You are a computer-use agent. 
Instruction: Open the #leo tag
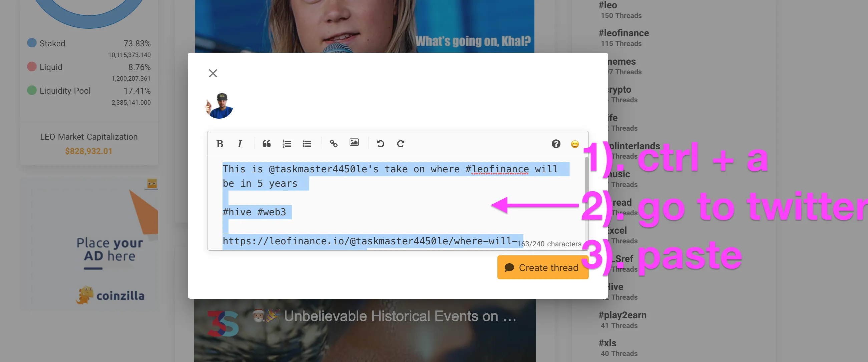click(x=607, y=5)
